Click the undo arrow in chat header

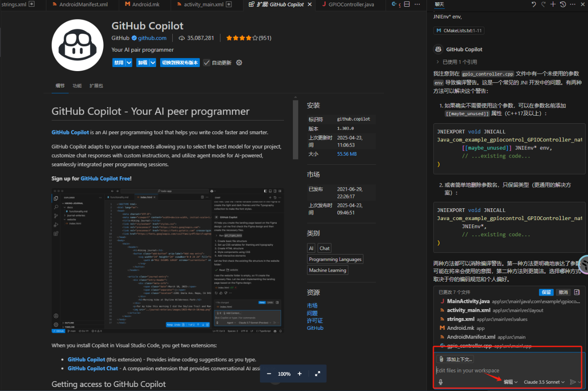(534, 4)
